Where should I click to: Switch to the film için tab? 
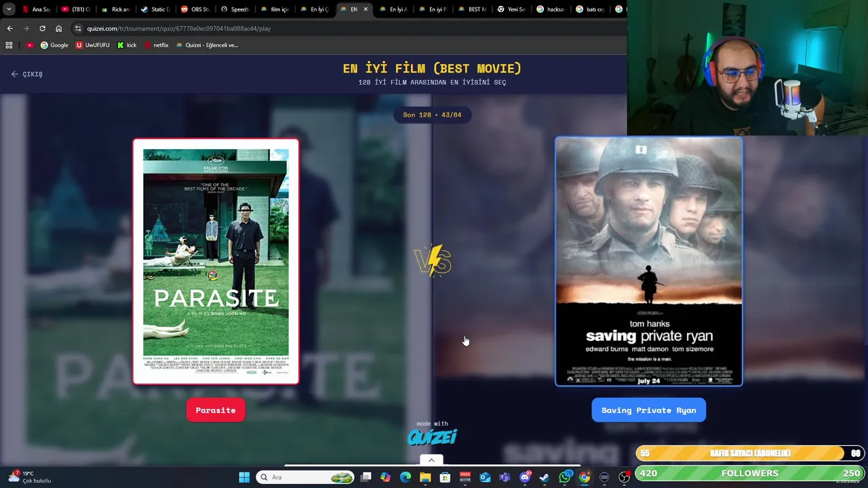tap(275, 9)
